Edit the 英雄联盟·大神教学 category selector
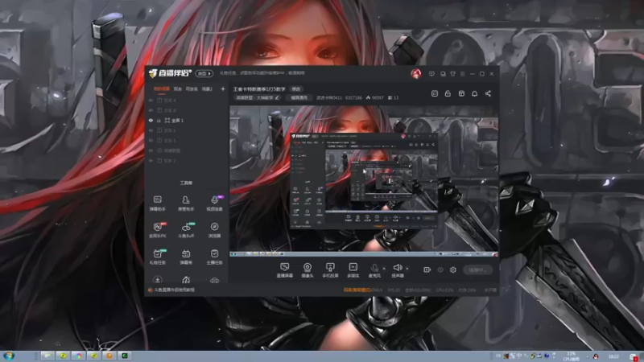 pyautogui.click(x=257, y=97)
